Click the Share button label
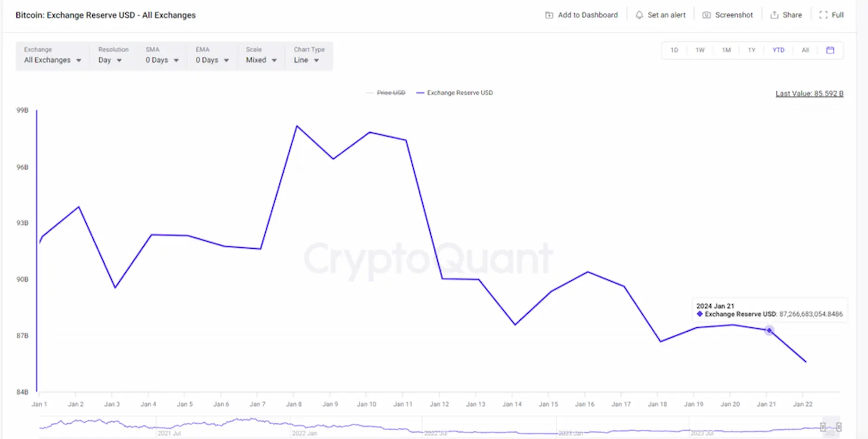Viewport: 868px width, 439px height. click(x=792, y=15)
